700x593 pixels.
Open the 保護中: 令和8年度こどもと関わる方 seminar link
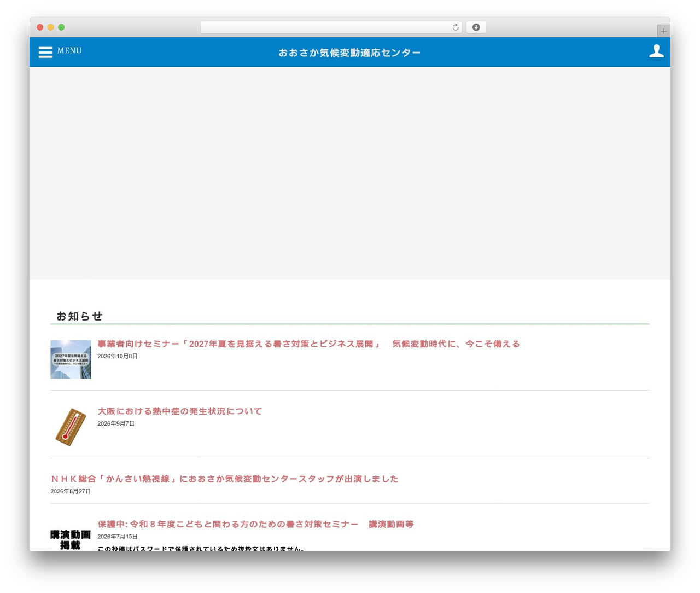point(255,524)
